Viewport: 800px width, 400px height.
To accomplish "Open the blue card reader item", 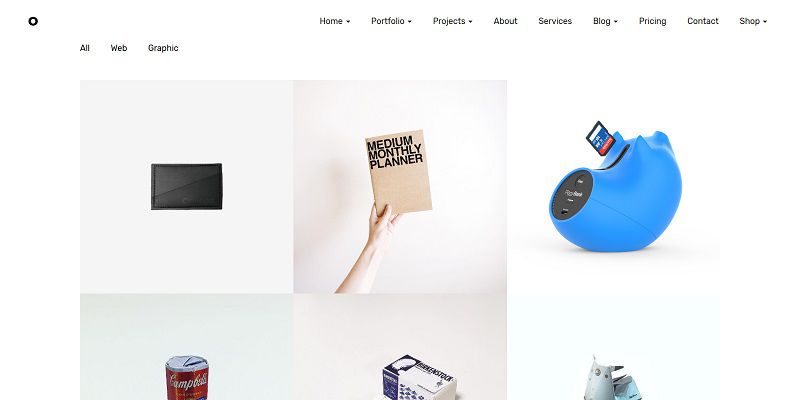I will pyautogui.click(x=614, y=187).
